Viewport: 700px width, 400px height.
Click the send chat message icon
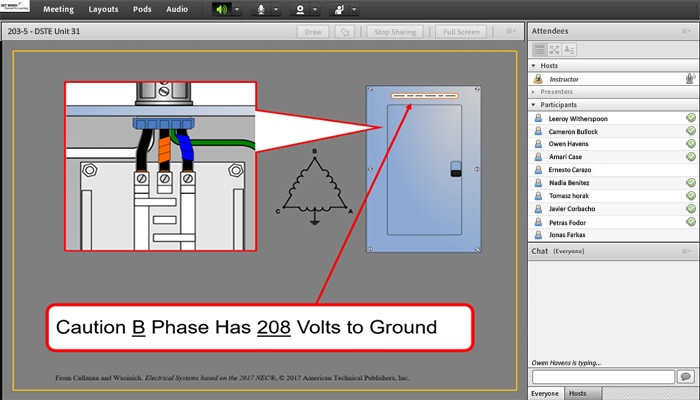(x=685, y=377)
